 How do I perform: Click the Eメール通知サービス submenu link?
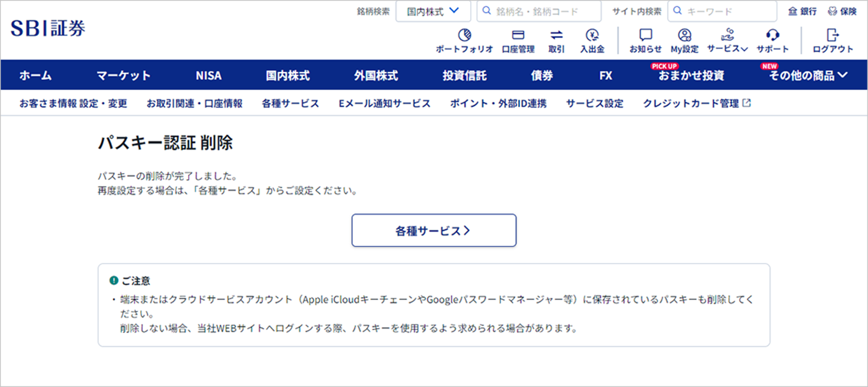[x=384, y=104]
